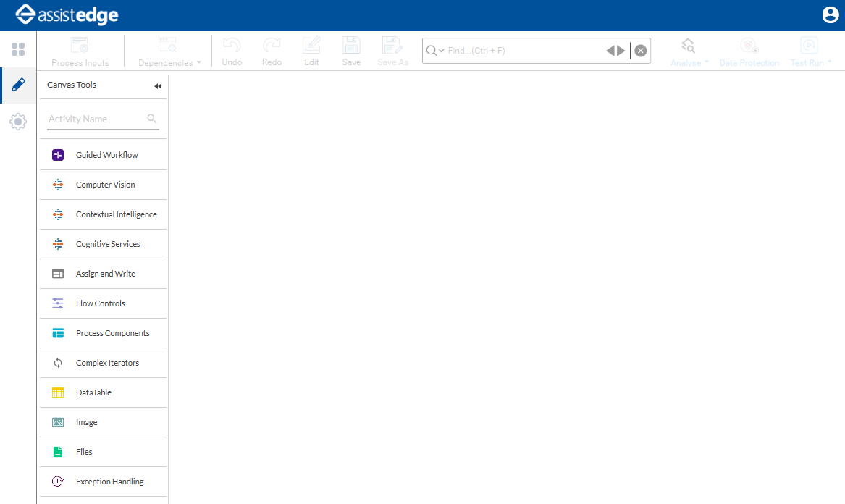Click the Cognitive Services icon
Image resolution: width=845 pixels, height=504 pixels.
coord(58,244)
